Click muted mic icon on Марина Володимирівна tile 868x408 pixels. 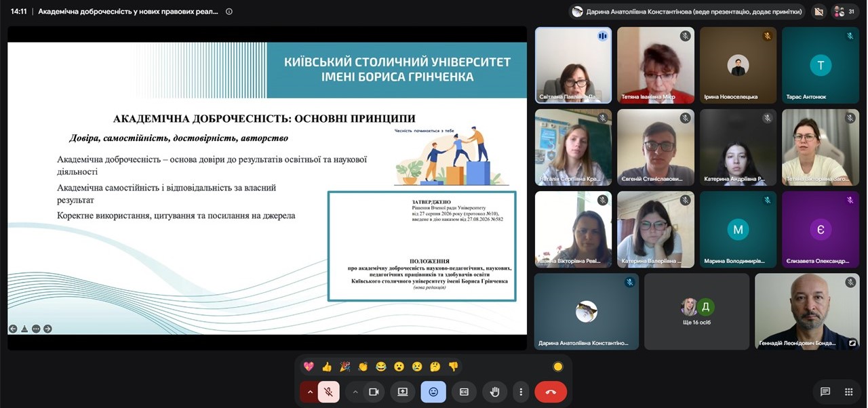coord(767,200)
